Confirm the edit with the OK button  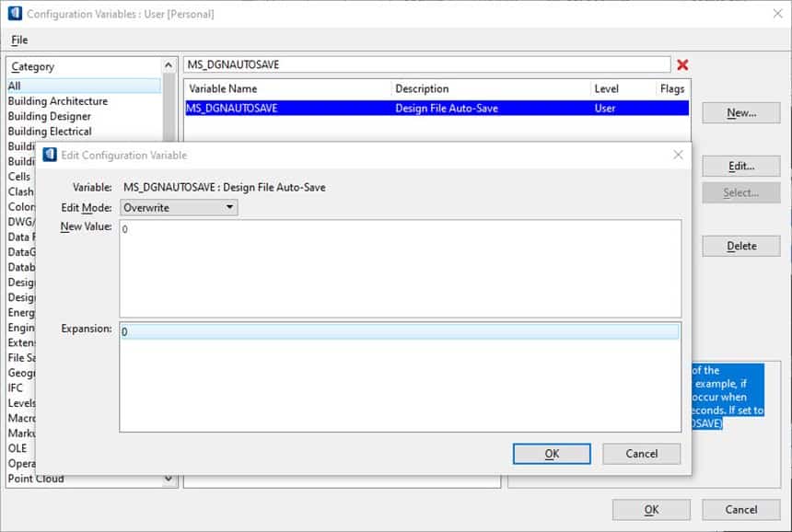pos(551,453)
